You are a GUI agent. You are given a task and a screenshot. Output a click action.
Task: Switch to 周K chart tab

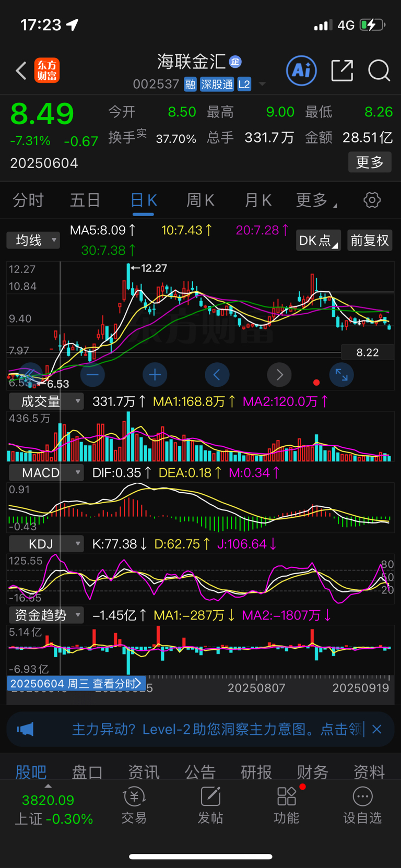coord(200,200)
